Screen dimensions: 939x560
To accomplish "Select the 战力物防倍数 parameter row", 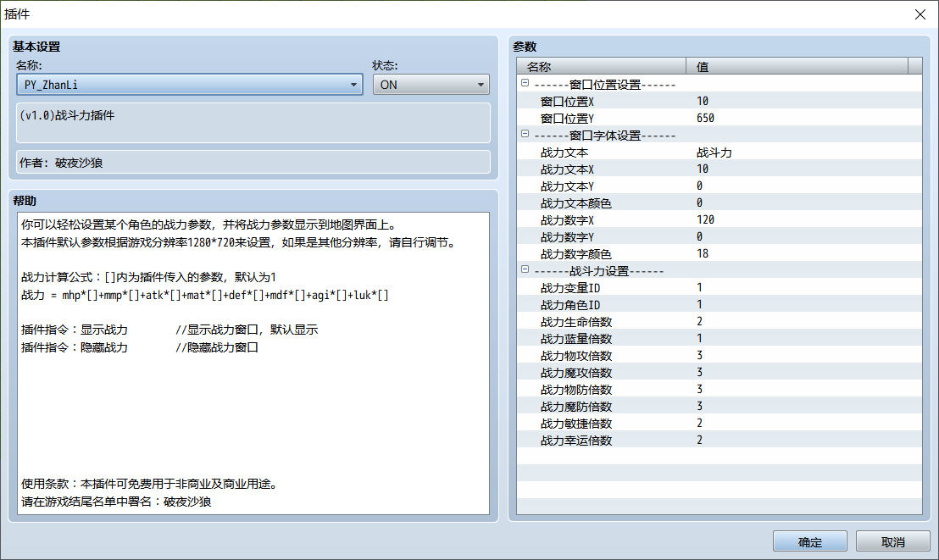I will point(720,390).
